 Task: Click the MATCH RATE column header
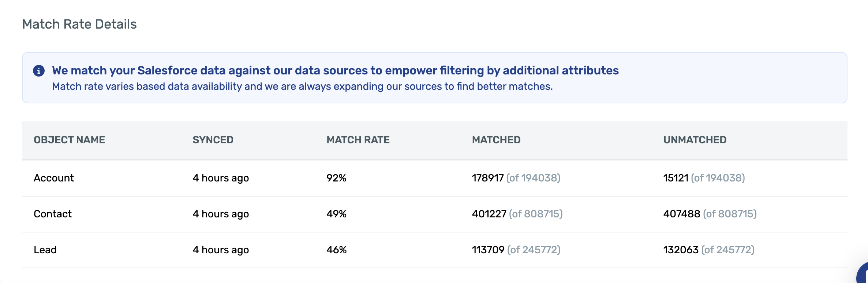358,140
